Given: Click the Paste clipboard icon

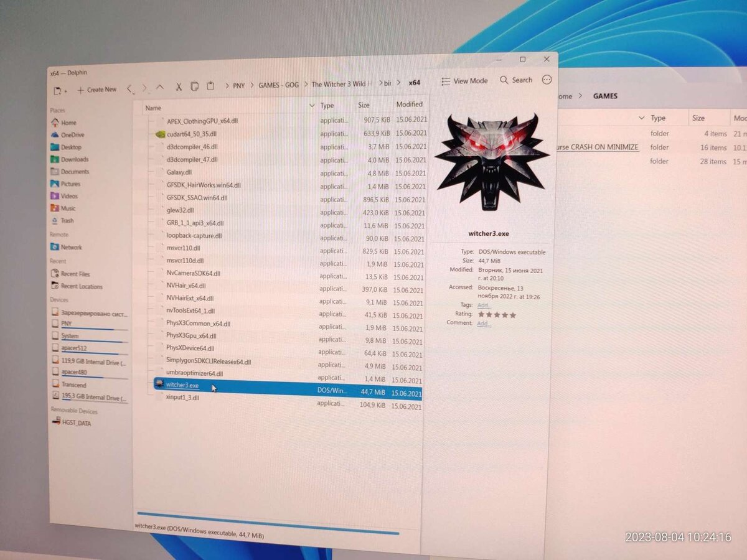Looking at the screenshot, I should pos(210,86).
